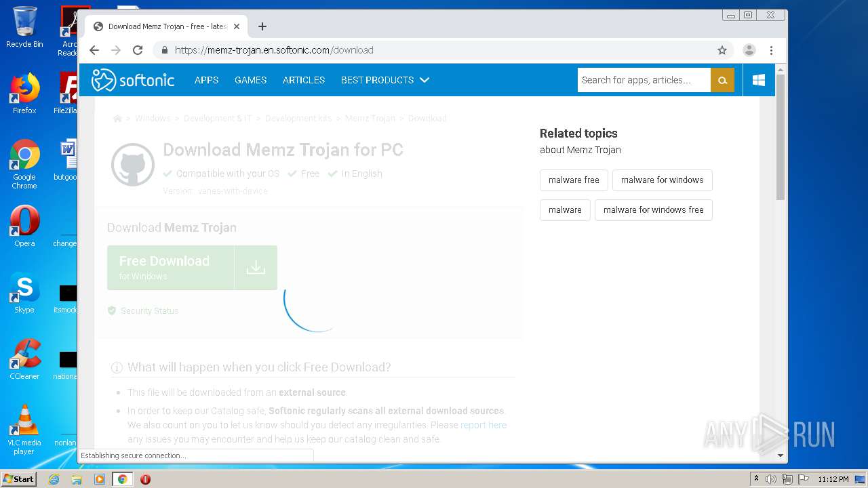Open VLC media player desktop shortcut

tap(24, 430)
